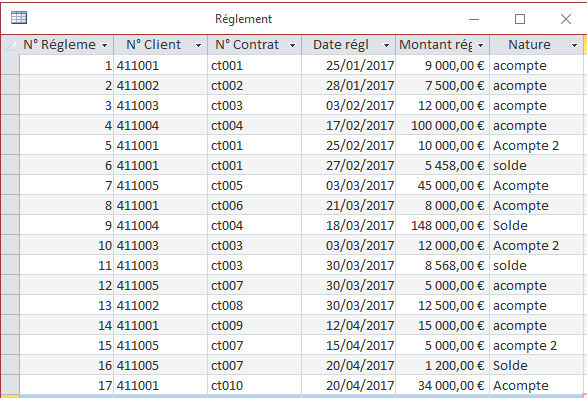Viewport: 587px width, 398px height.
Task: Click the acompte 2 cell in record 15
Action: pyautogui.click(x=536, y=345)
